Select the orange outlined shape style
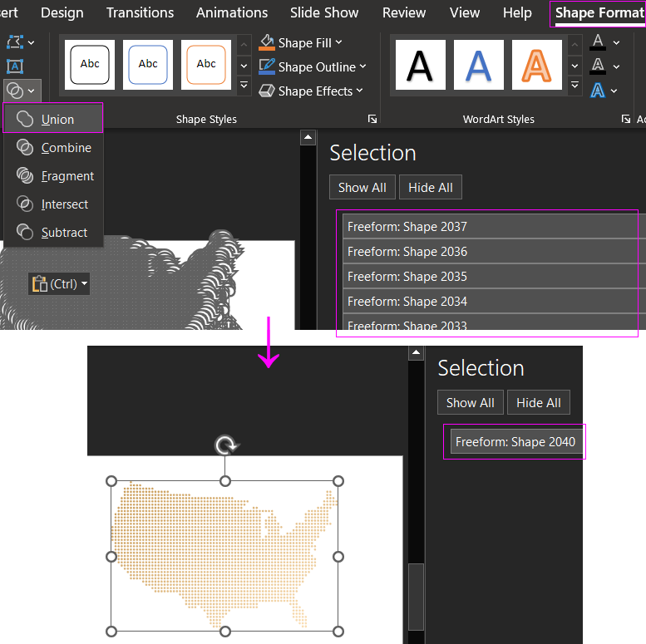The width and height of the screenshot is (646, 644). 206,65
